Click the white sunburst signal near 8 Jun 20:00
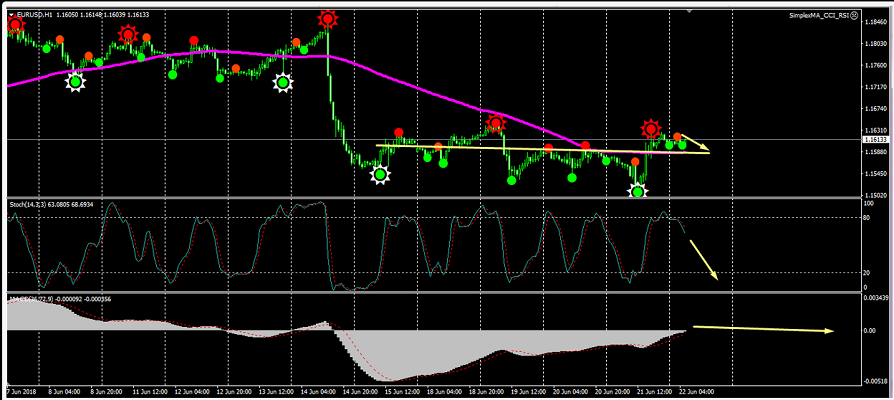The image size is (894, 400). [x=74, y=82]
